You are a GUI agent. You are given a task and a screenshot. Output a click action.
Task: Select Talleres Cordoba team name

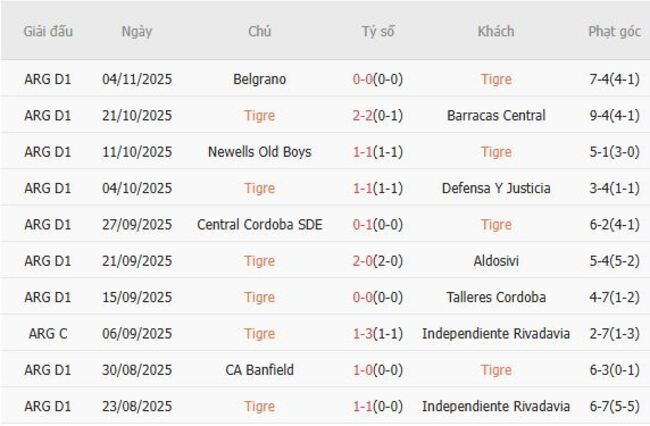pyautogui.click(x=496, y=297)
